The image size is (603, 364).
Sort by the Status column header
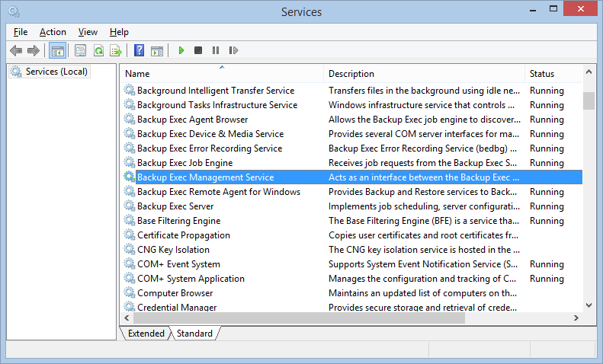pos(553,73)
